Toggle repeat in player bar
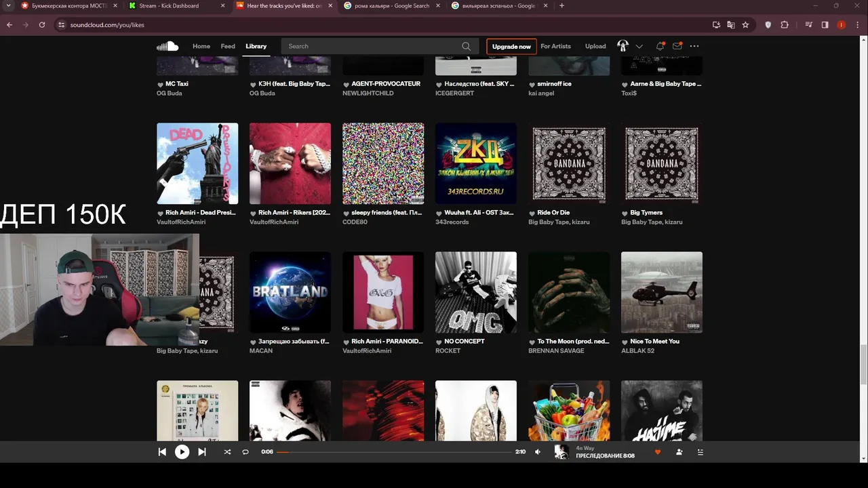The height and width of the screenshot is (488, 868). pyautogui.click(x=245, y=452)
